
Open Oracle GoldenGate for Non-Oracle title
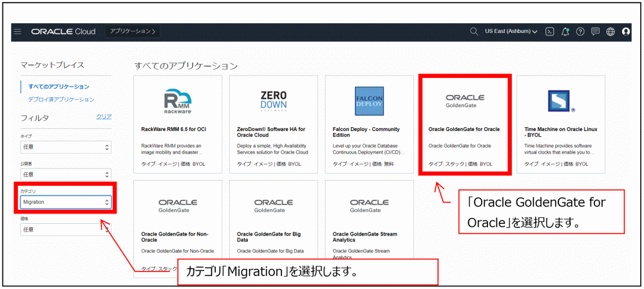point(175,237)
